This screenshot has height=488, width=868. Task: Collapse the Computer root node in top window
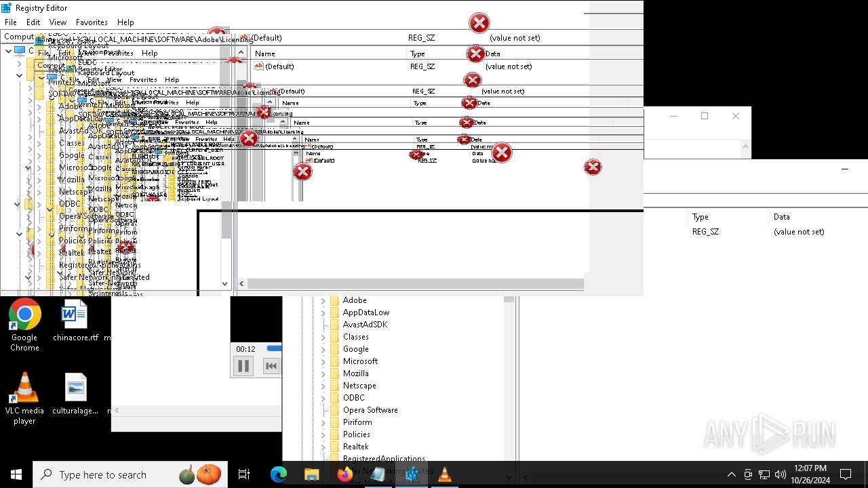8,51
